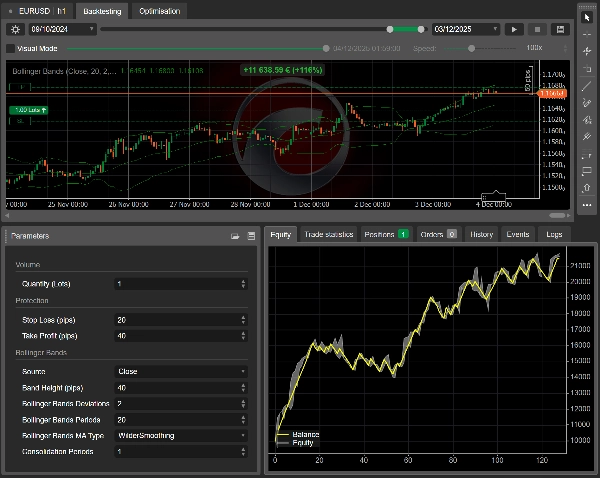Adjust Consolidation Periods stepper
This screenshot has width=600, height=478.
click(243, 452)
